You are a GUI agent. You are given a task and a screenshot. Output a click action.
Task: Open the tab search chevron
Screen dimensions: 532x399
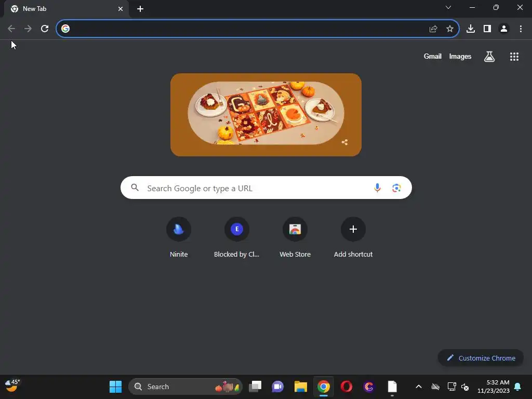448,7
